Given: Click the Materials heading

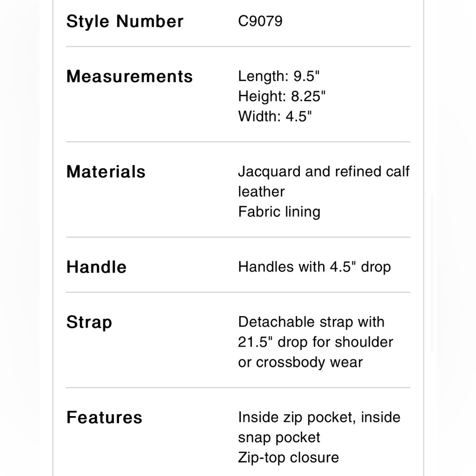Looking at the screenshot, I should (x=106, y=171).
